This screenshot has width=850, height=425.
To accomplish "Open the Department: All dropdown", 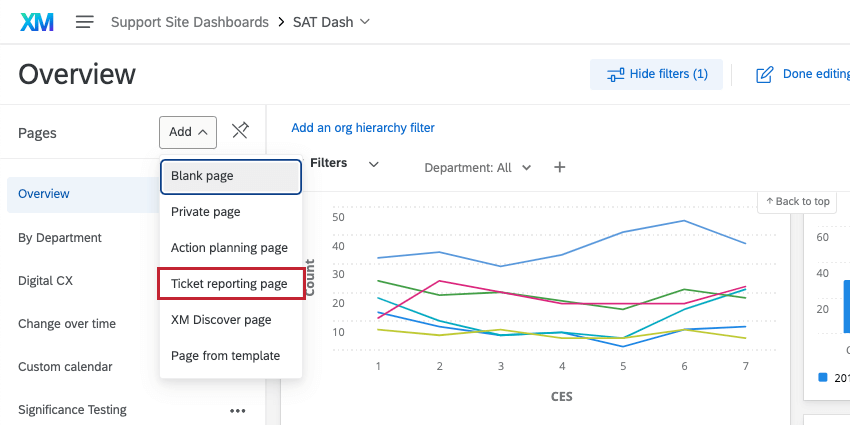I will coord(477,168).
